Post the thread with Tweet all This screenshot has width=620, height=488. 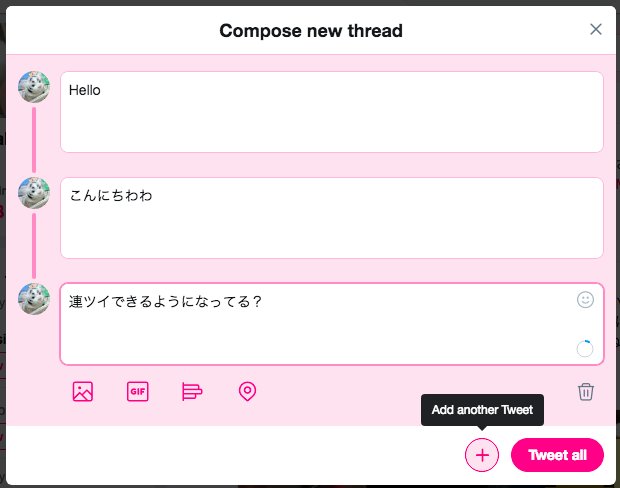[x=558, y=455]
